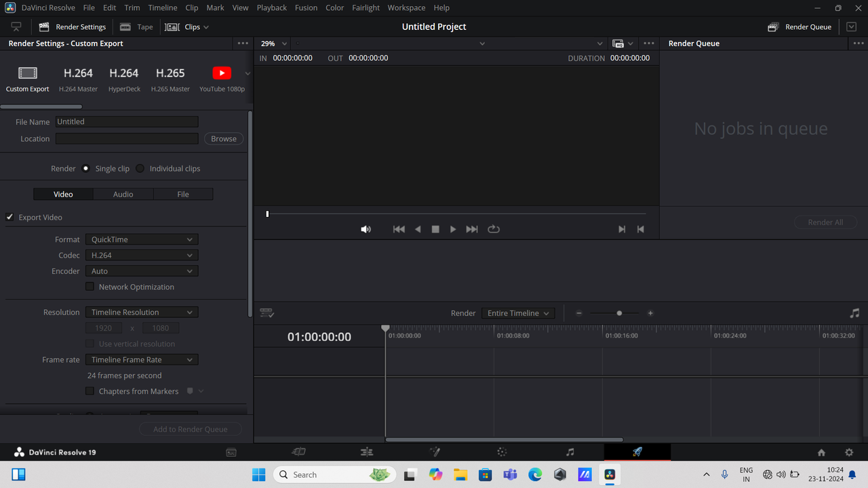Choose the H.264 Master preset
The width and height of the screenshot is (868, 488).
78,79
